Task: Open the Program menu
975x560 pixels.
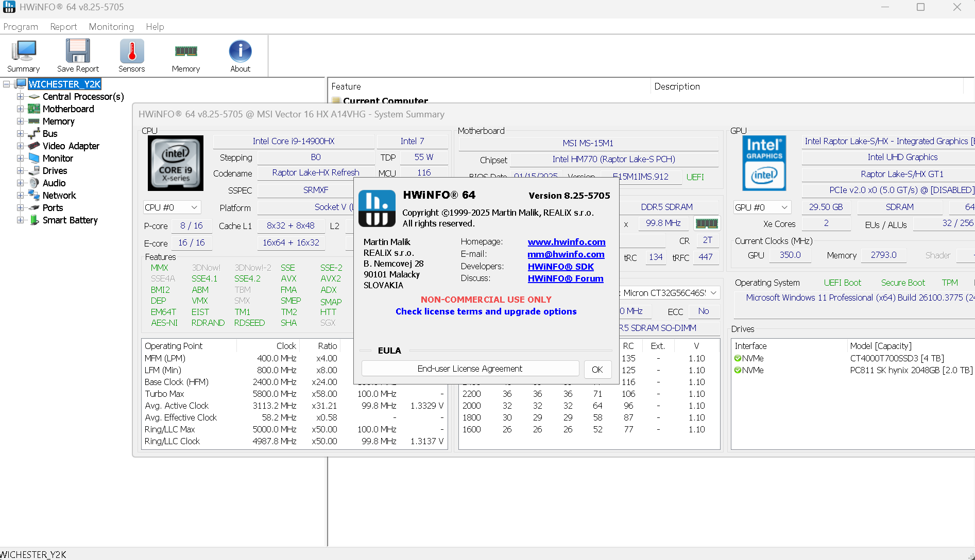Action: (x=21, y=27)
